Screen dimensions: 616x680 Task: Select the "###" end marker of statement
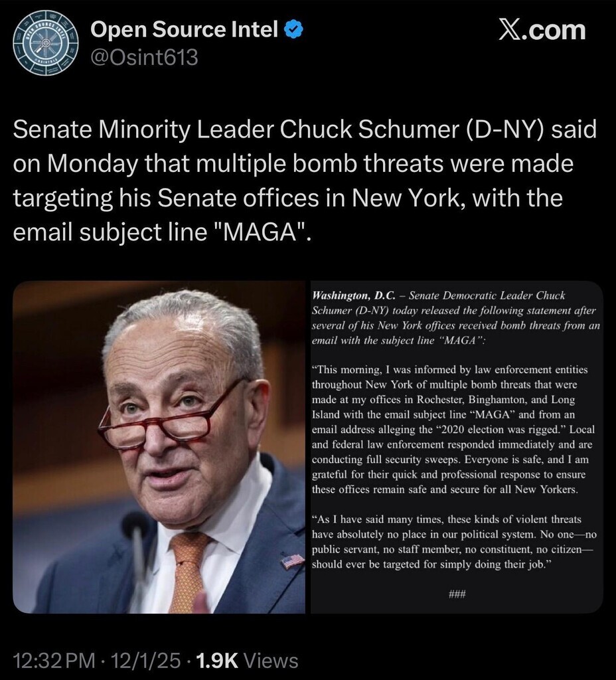457,594
